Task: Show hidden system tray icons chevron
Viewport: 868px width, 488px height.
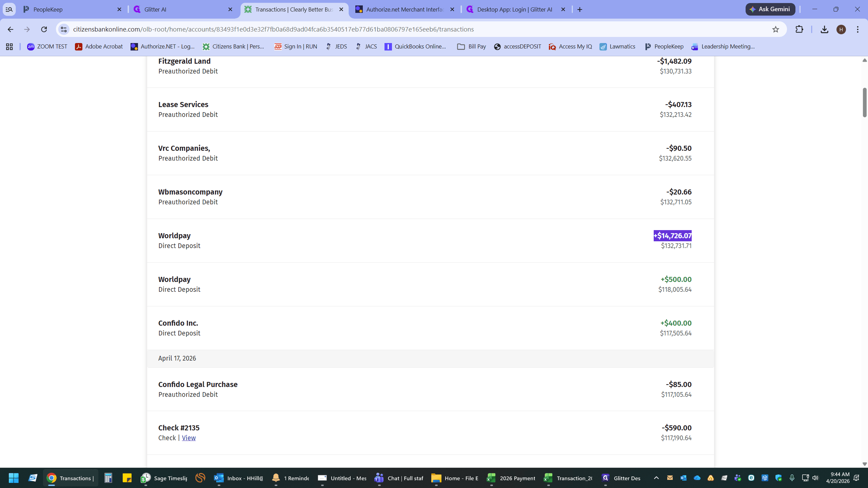Action: click(656, 478)
